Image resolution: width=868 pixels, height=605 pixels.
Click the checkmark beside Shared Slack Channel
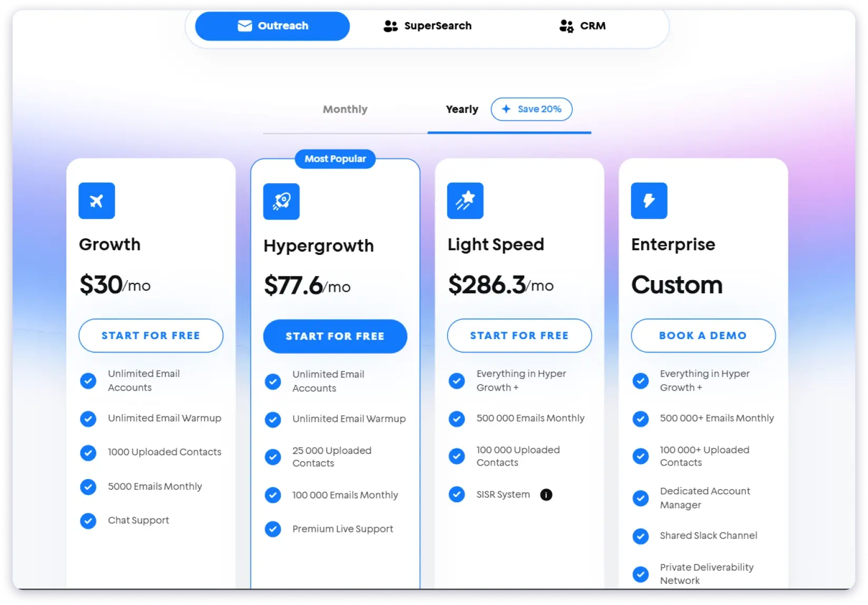[640, 536]
